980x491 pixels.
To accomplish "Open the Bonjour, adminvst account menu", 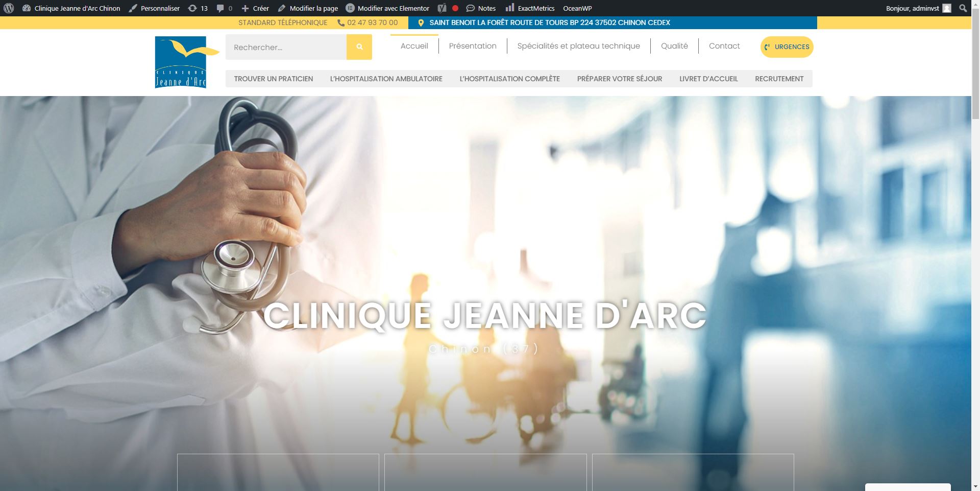I will [x=918, y=8].
